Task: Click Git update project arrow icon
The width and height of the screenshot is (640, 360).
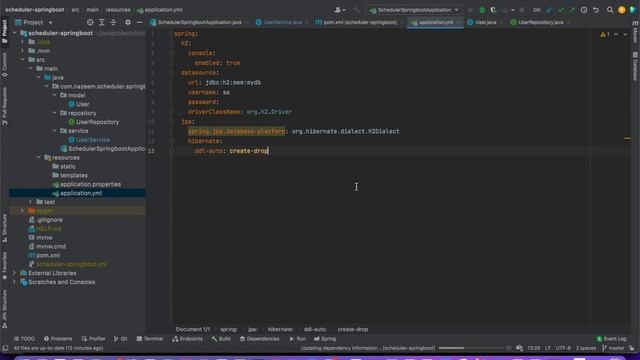Action: 549,10
